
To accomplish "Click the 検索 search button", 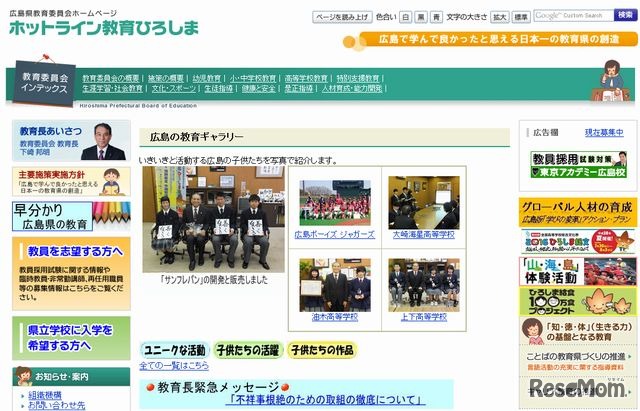I will pyautogui.click(x=625, y=15).
